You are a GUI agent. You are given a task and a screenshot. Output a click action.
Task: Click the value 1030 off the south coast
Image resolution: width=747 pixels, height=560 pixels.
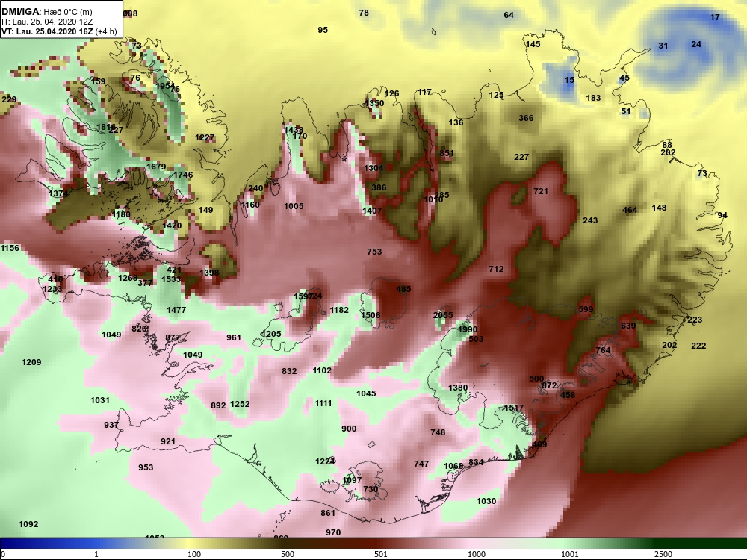pyautogui.click(x=486, y=501)
